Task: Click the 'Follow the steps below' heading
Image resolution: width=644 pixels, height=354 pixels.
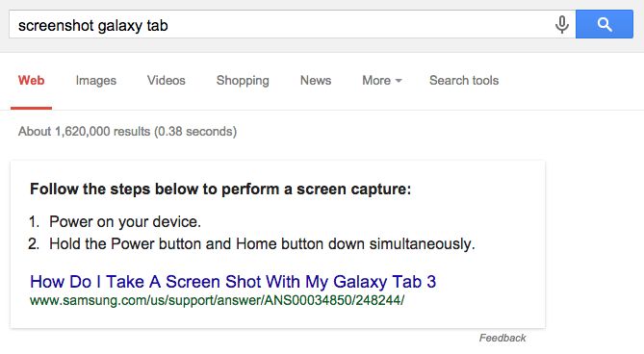Action: [x=220, y=190]
